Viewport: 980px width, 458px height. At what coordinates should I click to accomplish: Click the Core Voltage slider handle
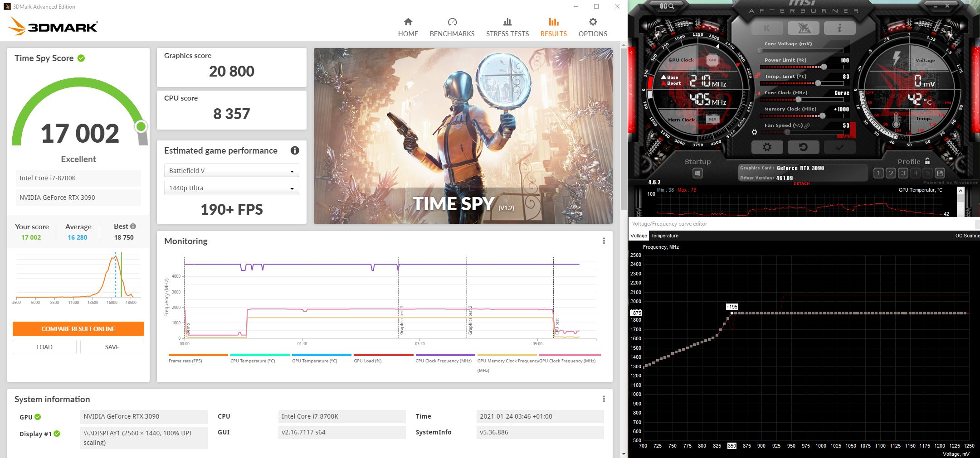pyautogui.click(x=760, y=50)
